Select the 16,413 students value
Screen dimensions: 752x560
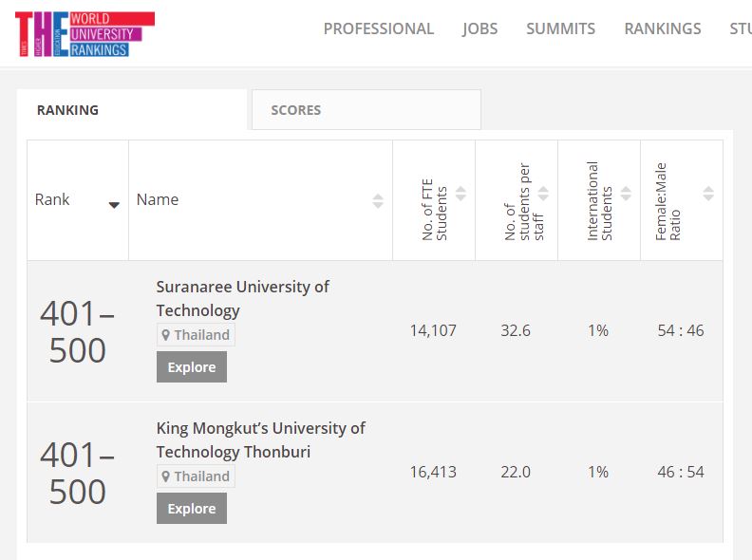[x=433, y=472]
